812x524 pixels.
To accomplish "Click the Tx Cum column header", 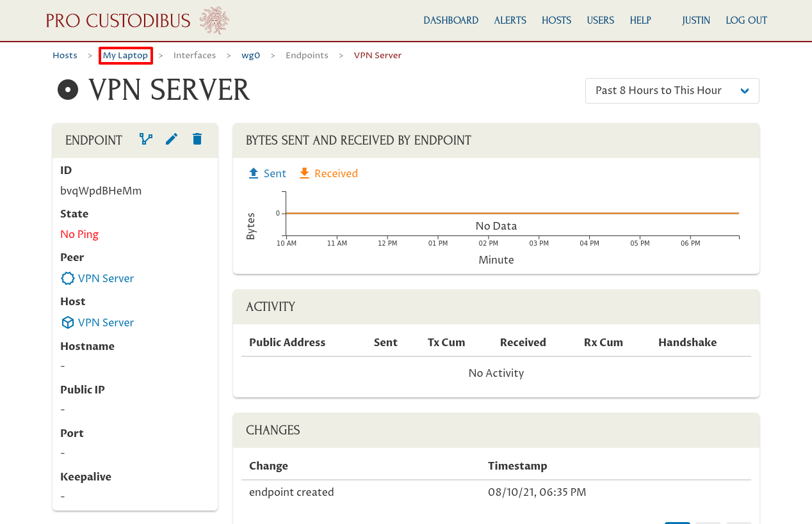I will [x=446, y=342].
